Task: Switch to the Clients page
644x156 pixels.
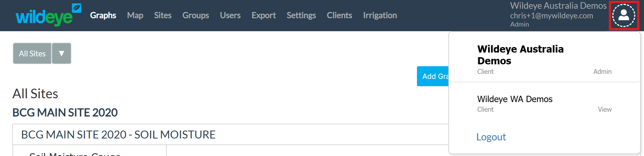Action: [339, 15]
